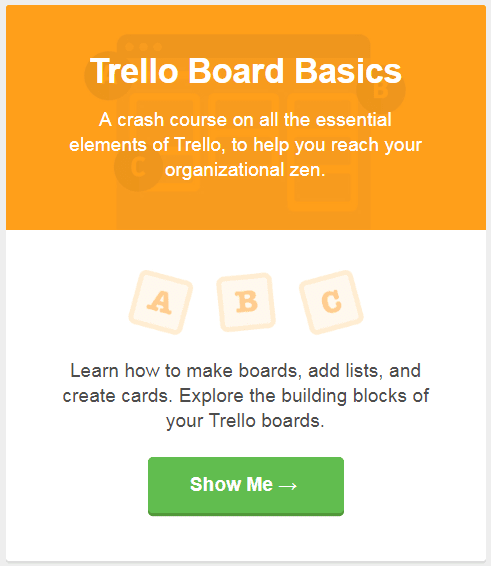Click the faded browser title bar in the header illustration
This screenshot has height=566, width=491.
[244, 47]
